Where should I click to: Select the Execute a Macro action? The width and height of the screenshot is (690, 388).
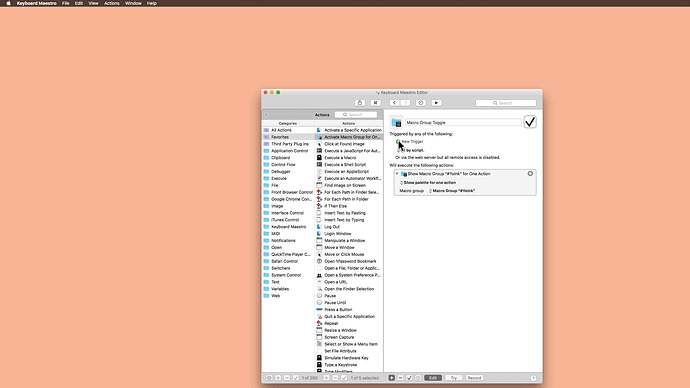coord(349,157)
